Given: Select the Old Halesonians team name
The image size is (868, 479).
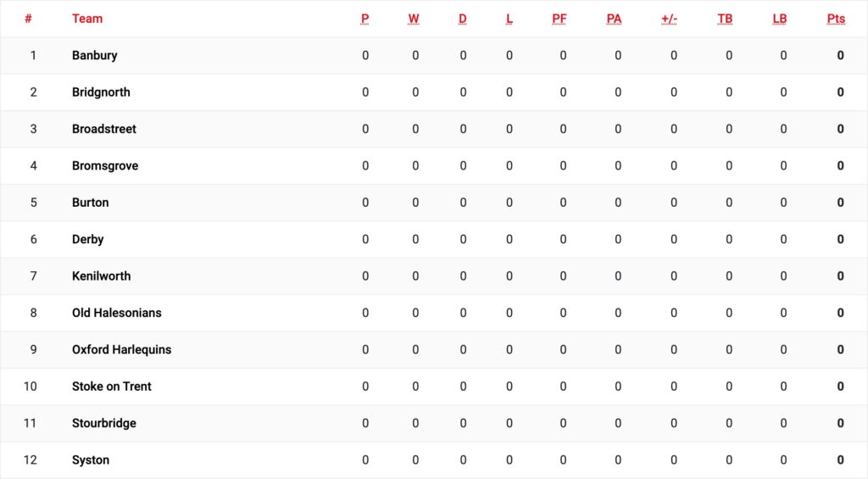Looking at the screenshot, I should pyautogui.click(x=117, y=313).
